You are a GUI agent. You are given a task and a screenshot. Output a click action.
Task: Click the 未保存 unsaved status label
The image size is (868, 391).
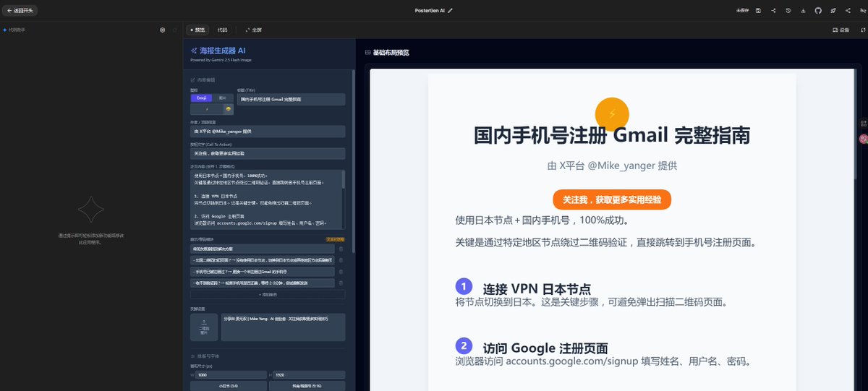741,11
